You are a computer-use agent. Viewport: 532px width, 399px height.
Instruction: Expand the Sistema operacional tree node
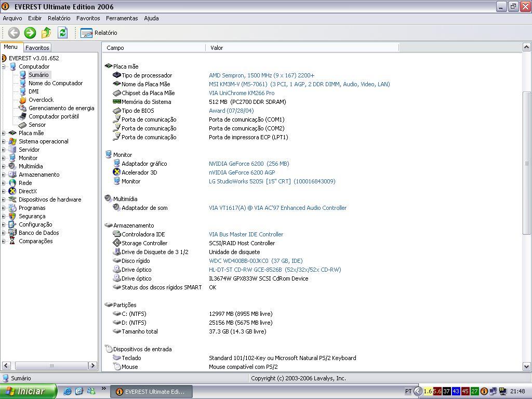pyautogui.click(x=4, y=141)
